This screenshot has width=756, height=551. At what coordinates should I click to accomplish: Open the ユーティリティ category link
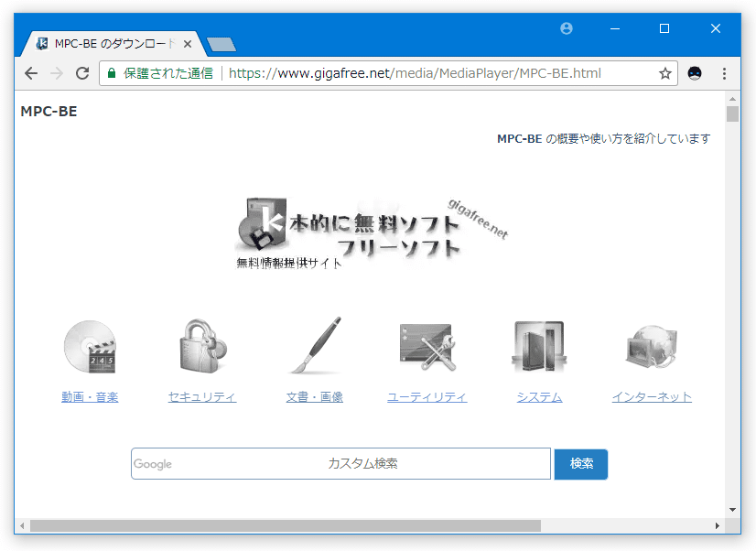(427, 397)
